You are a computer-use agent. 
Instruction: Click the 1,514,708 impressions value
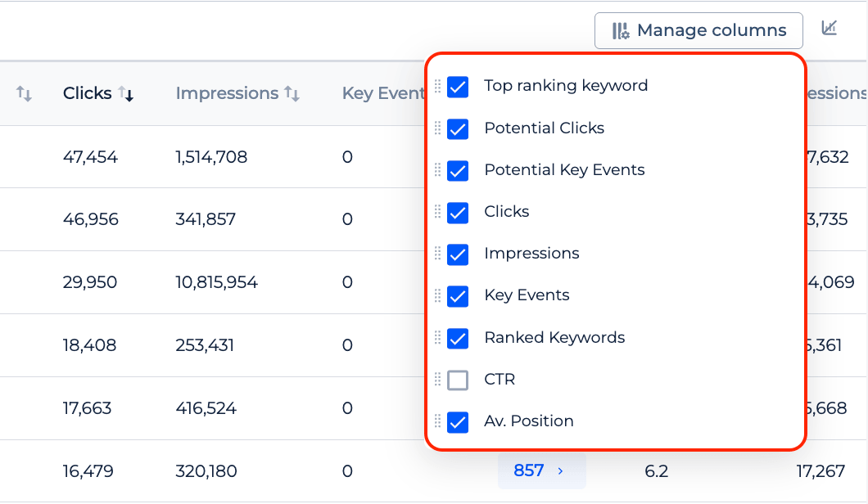point(211,157)
